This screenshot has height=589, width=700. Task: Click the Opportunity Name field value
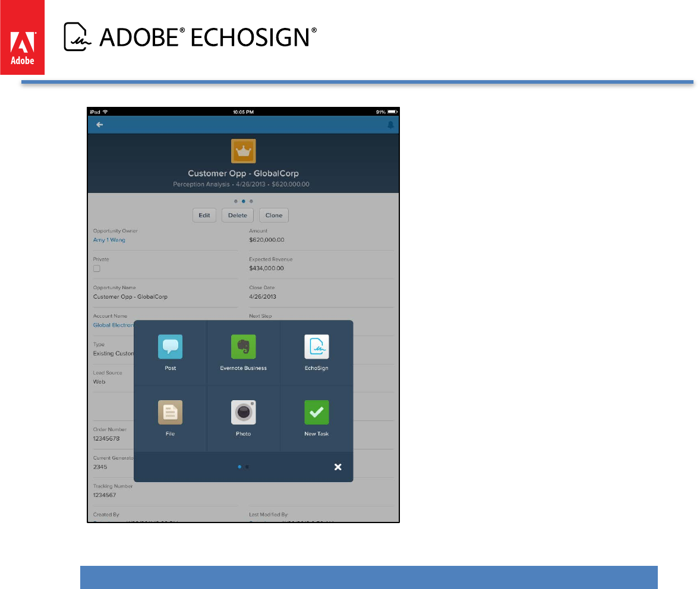(x=130, y=297)
